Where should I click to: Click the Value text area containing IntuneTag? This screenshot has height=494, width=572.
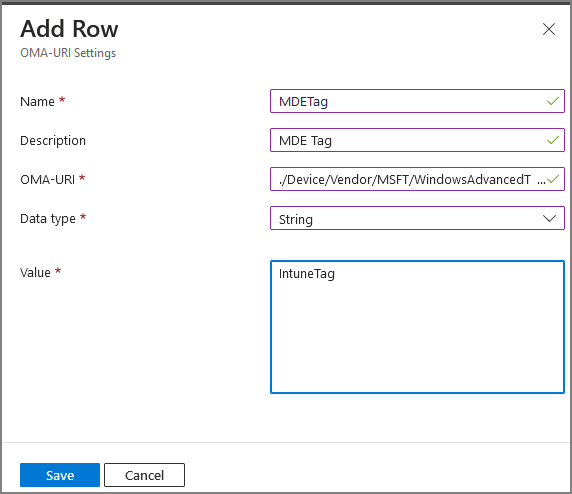[x=417, y=327]
